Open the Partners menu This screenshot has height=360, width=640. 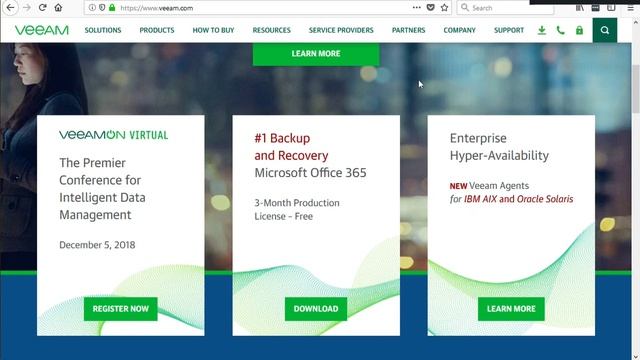point(409,30)
